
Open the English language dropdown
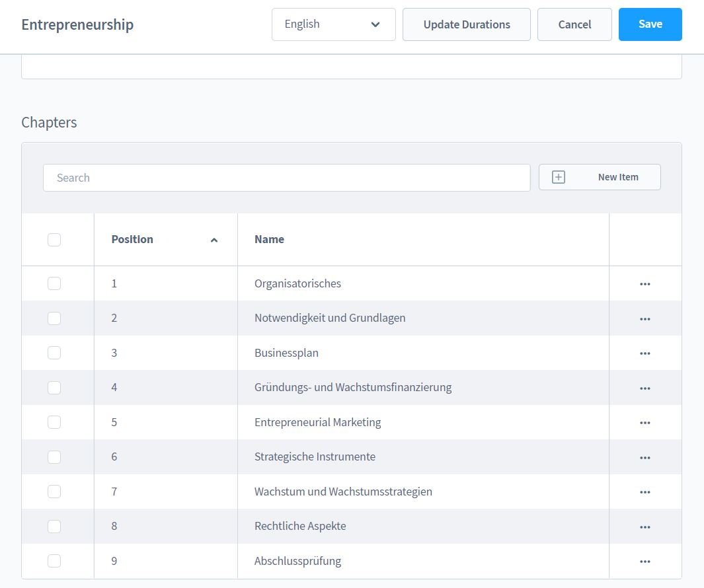tap(333, 24)
